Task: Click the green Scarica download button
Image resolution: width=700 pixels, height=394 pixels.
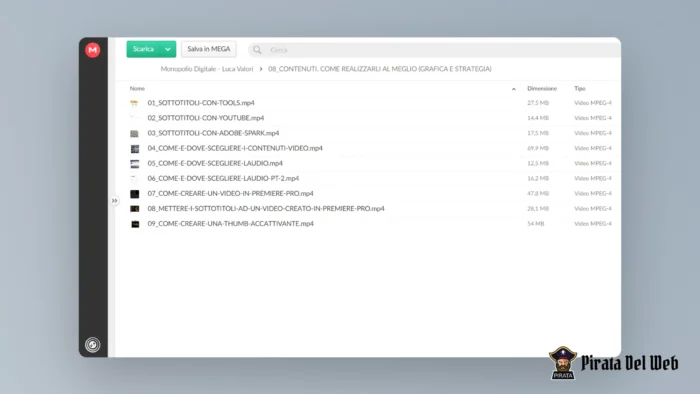Action: [x=144, y=49]
